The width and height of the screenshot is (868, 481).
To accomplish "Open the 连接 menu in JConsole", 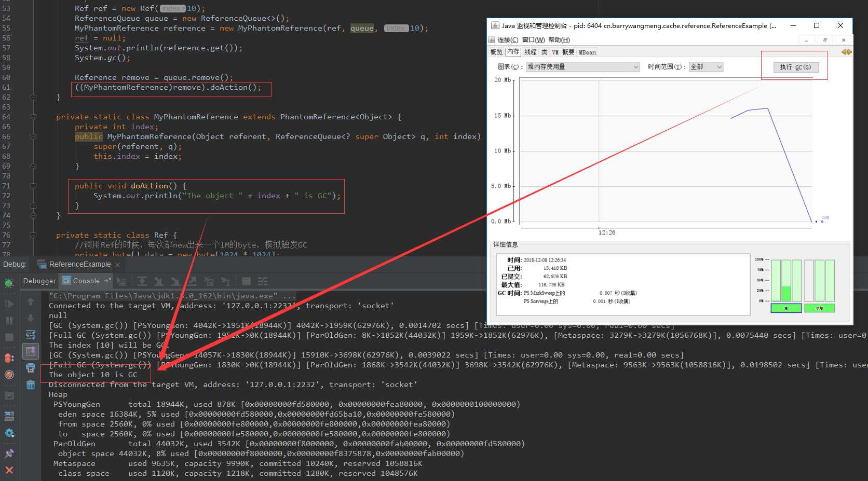I will coord(508,40).
